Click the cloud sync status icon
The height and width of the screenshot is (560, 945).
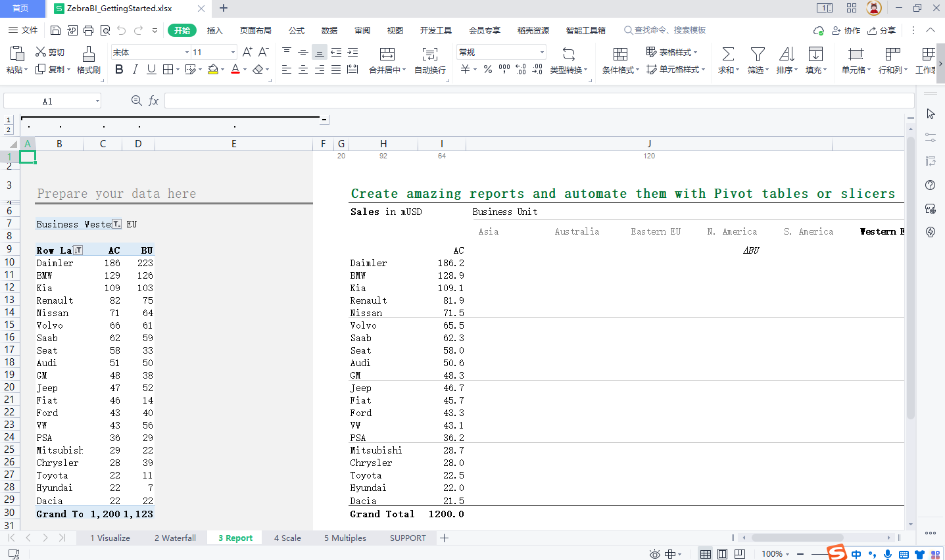coord(818,30)
